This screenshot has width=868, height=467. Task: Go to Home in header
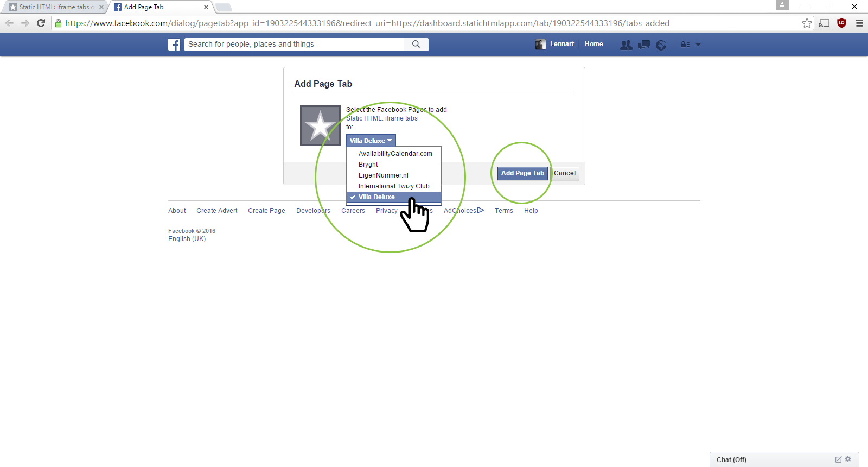(594, 44)
